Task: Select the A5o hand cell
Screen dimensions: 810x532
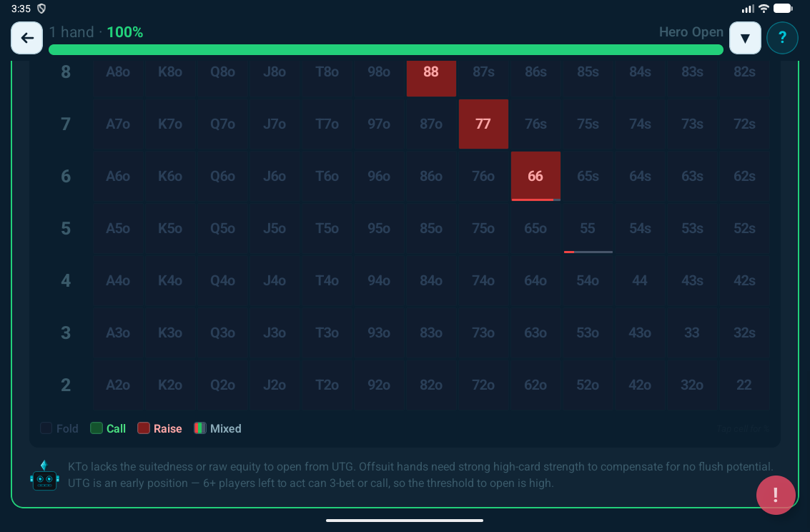Action: click(118, 228)
